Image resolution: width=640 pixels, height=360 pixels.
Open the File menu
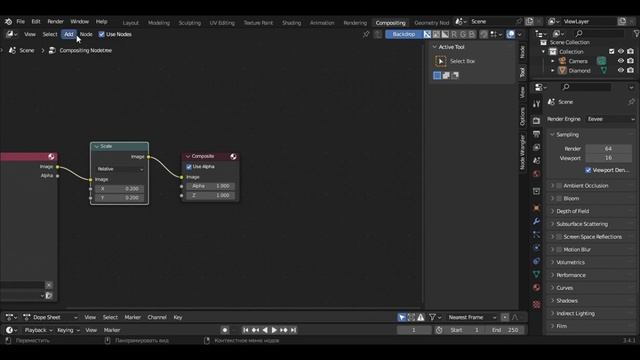coord(20,22)
